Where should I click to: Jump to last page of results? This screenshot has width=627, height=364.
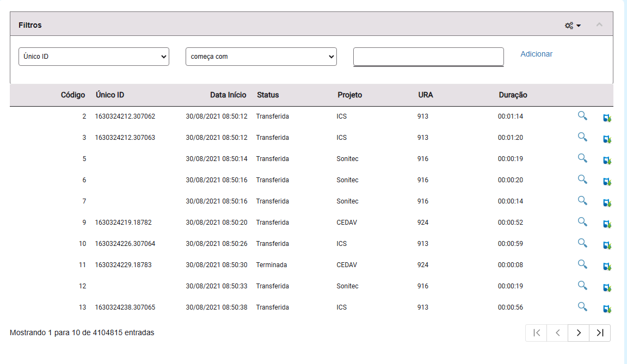600,333
